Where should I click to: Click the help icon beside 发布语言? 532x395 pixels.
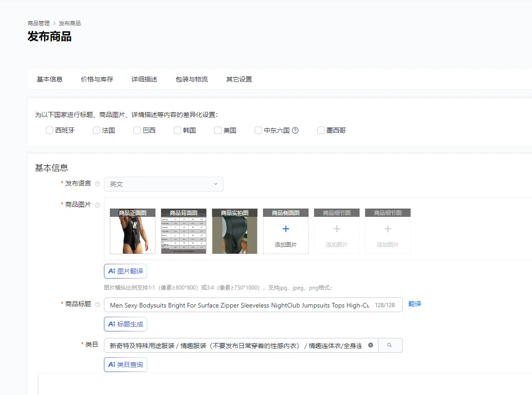click(97, 184)
